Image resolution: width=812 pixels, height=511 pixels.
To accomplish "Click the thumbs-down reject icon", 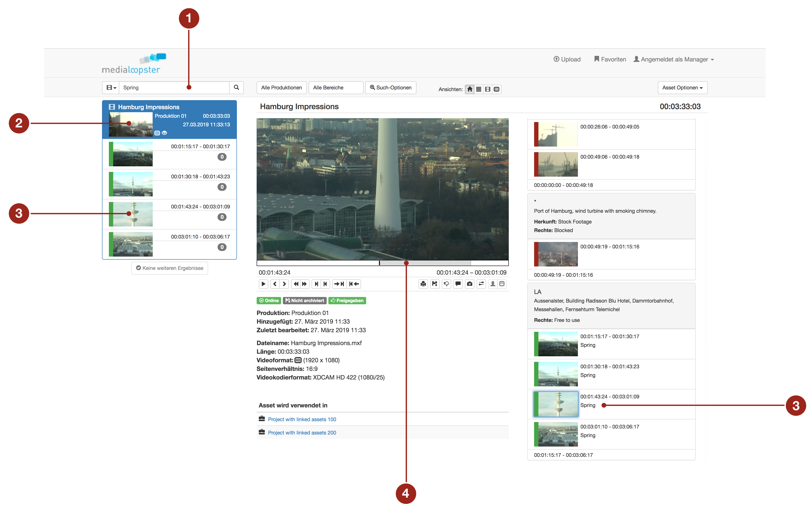I will (x=446, y=284).
